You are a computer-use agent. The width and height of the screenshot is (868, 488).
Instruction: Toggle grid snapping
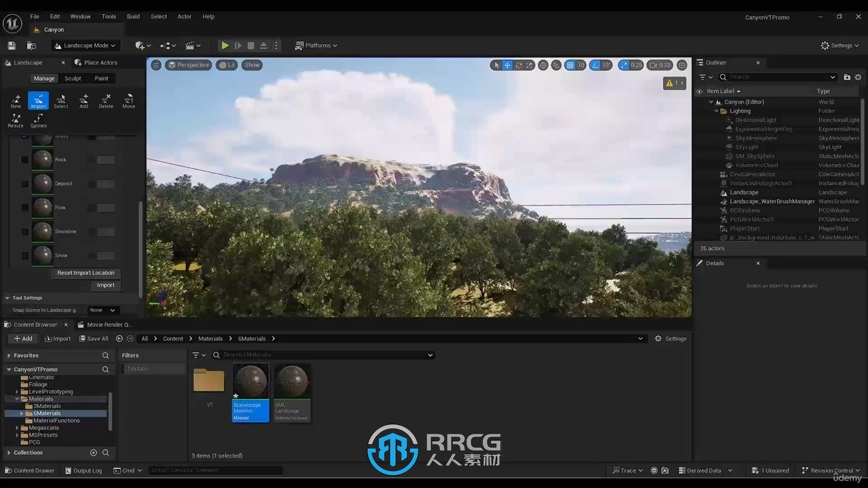click(x=570, y=65)
